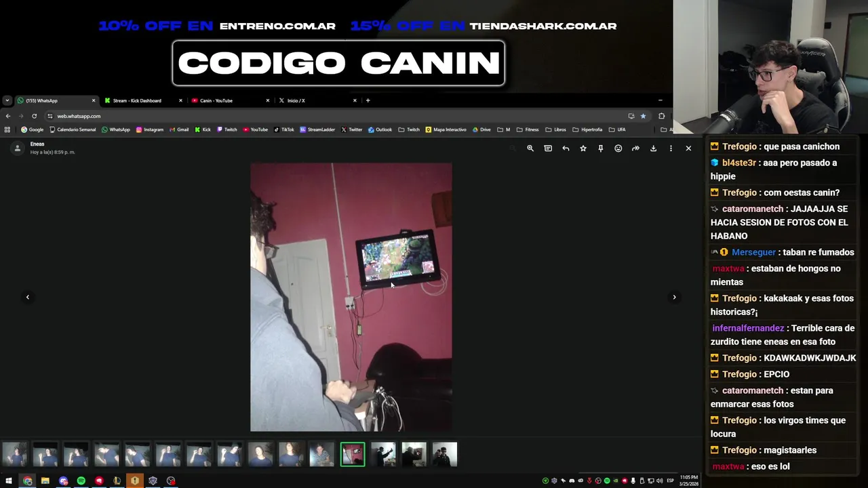Open the three-dot menu in the viewer
The height and width of the screenshot is (488, 868).
671,148
